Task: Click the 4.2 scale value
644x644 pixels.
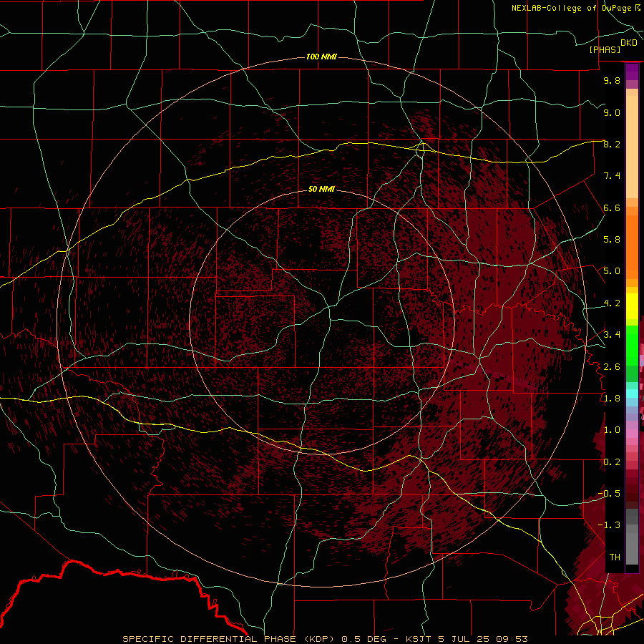Action: [x=612, y=303]
